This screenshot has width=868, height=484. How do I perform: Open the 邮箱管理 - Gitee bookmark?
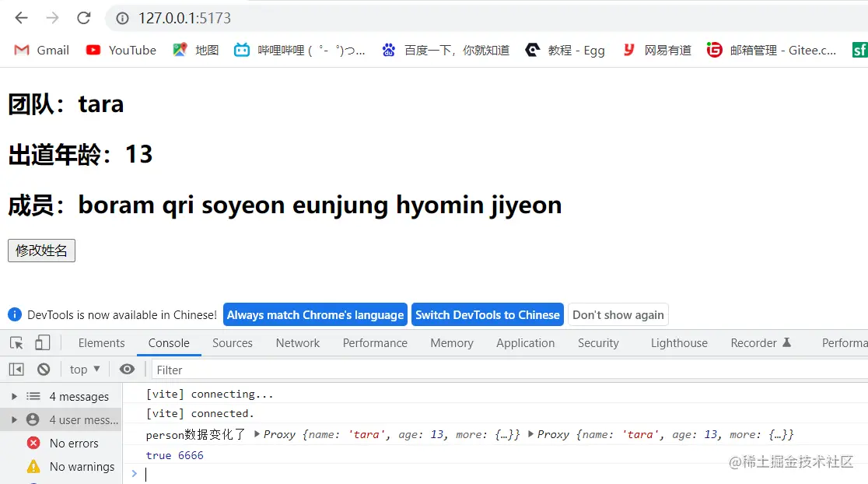[772, 51]
